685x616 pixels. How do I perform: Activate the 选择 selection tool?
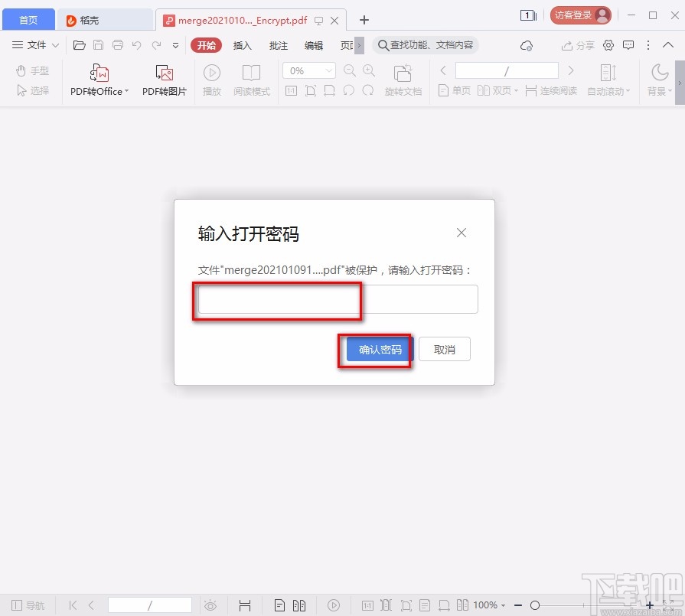click(32, 90)
